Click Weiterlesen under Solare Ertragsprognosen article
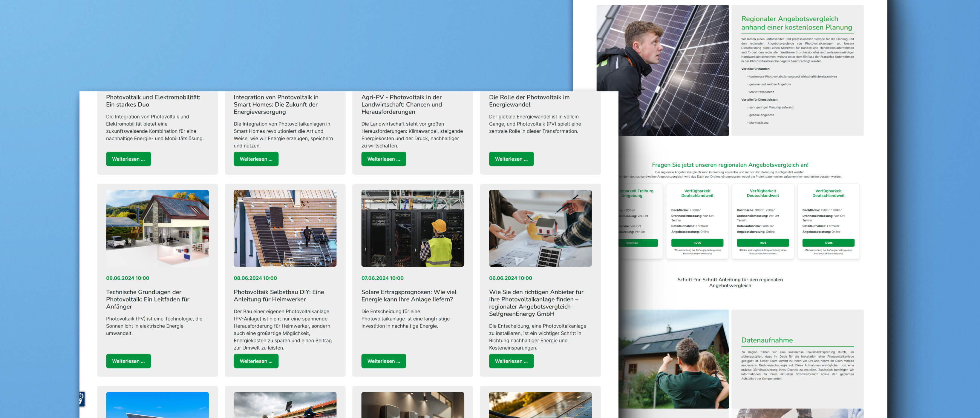 pos(383,361)
